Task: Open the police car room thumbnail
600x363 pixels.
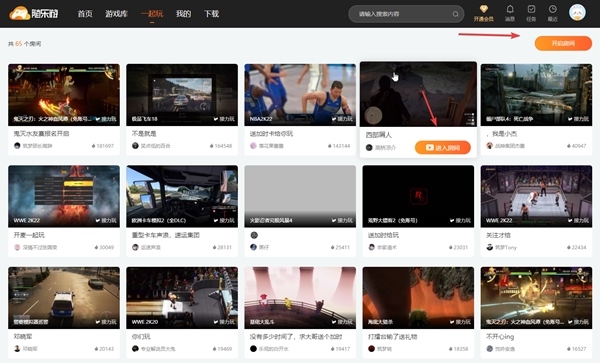Action: [64, 298]
